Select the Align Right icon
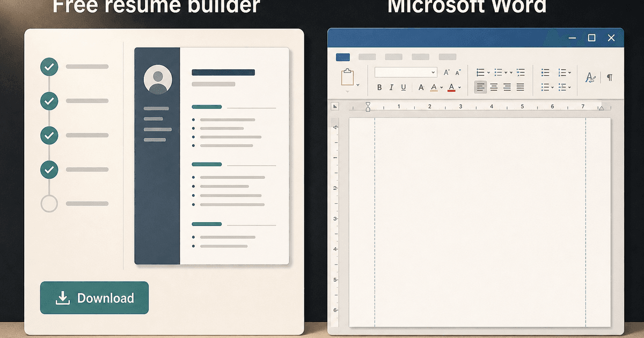Image resolution: width=644 pixels, height=338 pixels. tap(507, 87)
